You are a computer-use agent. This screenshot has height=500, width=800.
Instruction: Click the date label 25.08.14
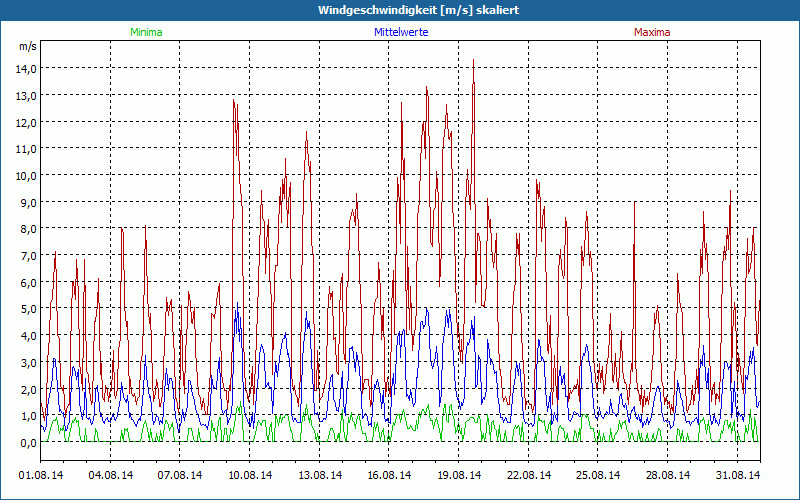(598, 475)
